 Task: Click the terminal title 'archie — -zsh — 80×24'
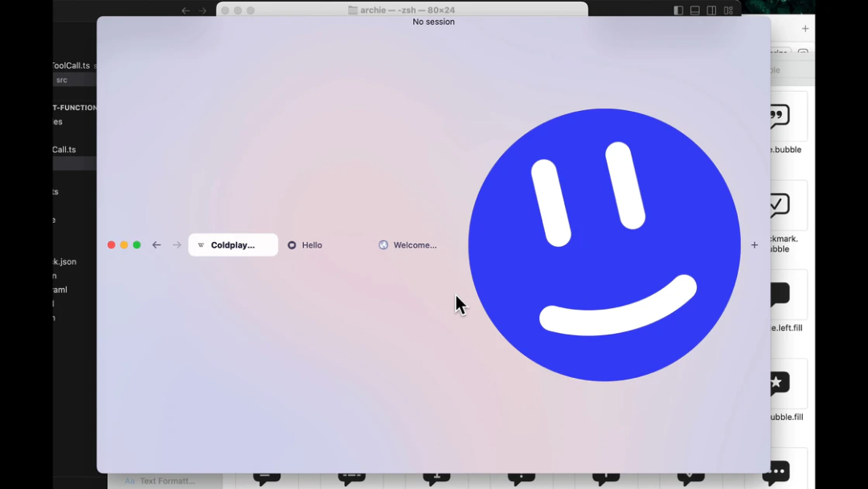407,10
